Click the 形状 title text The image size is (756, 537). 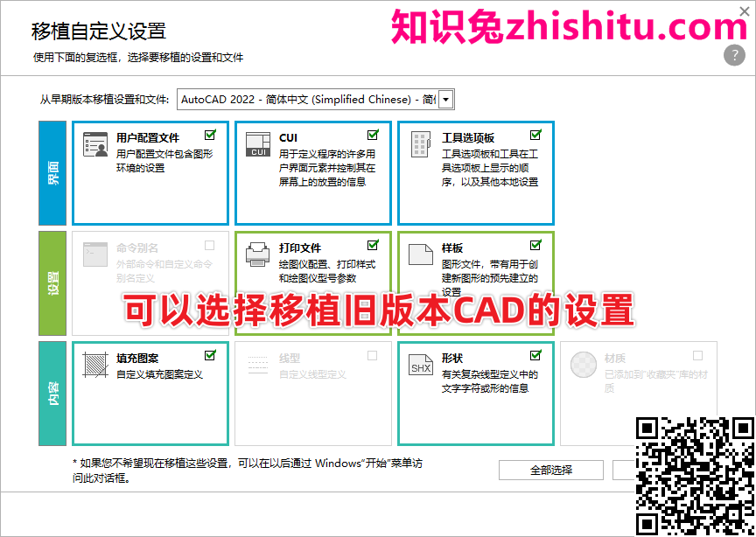452,359
